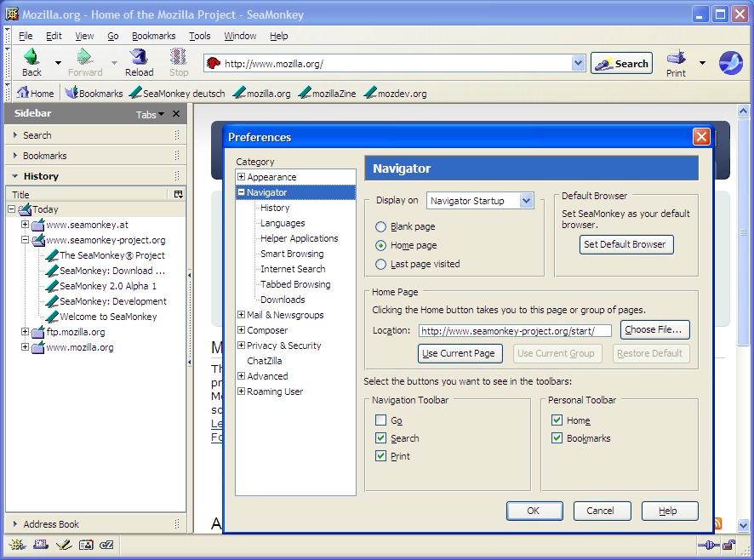Click the Print icon in toolbar
Image resolution: width=754 pixels, height=560 pixels.
coord(676,58)
